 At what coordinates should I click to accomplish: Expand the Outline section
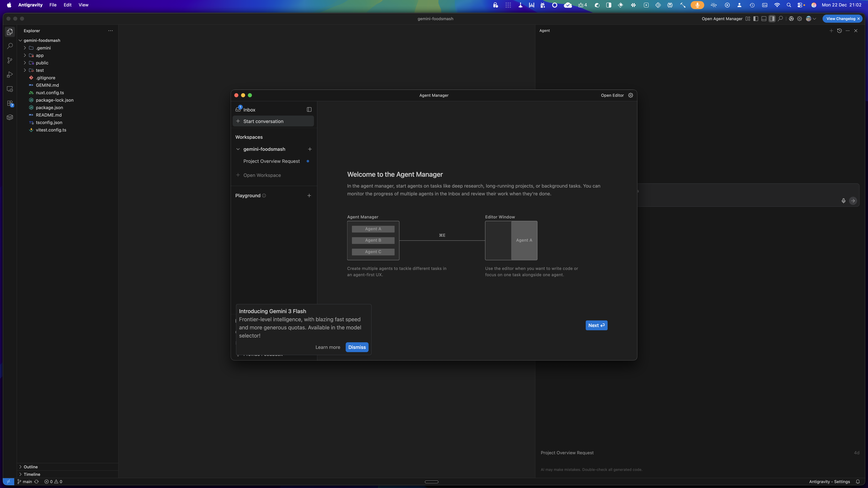(30, 467)
